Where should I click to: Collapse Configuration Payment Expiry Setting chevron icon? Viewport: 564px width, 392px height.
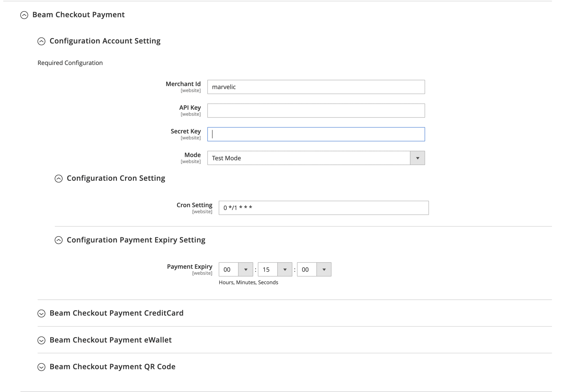[x=59, y=240]
